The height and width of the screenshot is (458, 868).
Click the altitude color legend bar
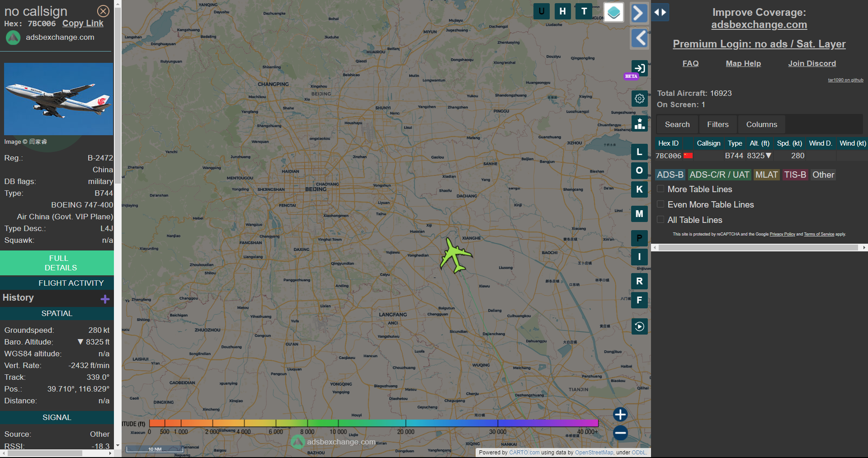(373, 423)
